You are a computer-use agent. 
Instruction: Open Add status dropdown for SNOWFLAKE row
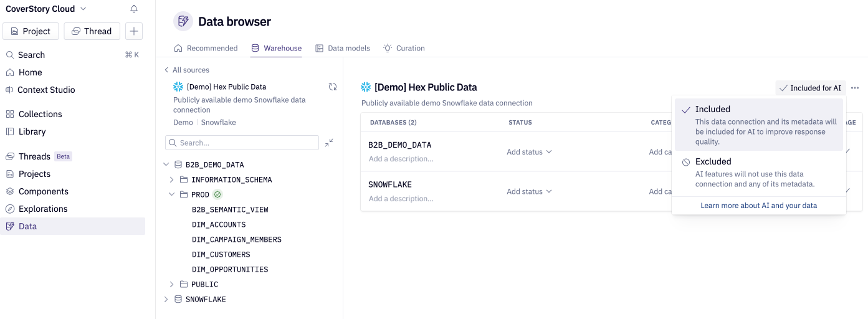[x=529, y=192]
